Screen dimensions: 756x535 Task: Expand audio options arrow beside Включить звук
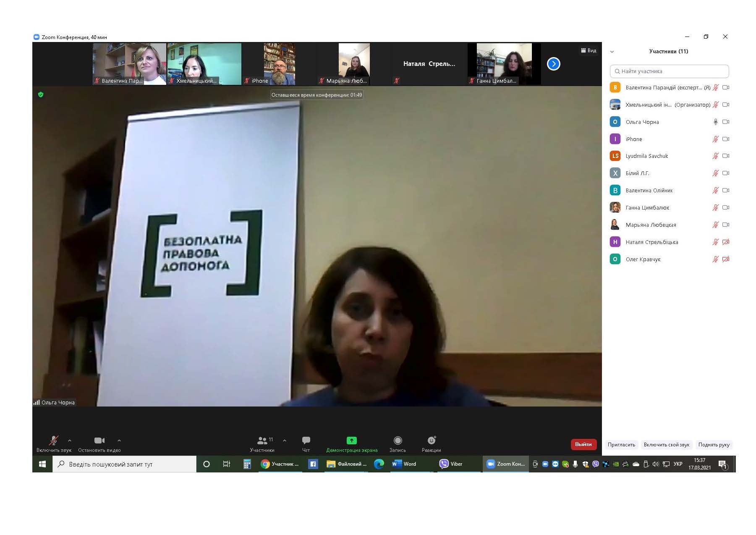pyautogui.click(x=70, y=441)
